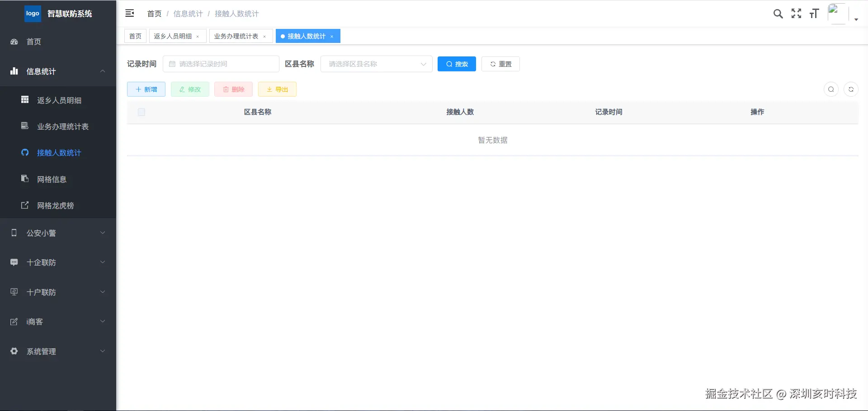Open the font size setting icon
The width and height of the screenshot is (868, 411).
tap(814, 14)
